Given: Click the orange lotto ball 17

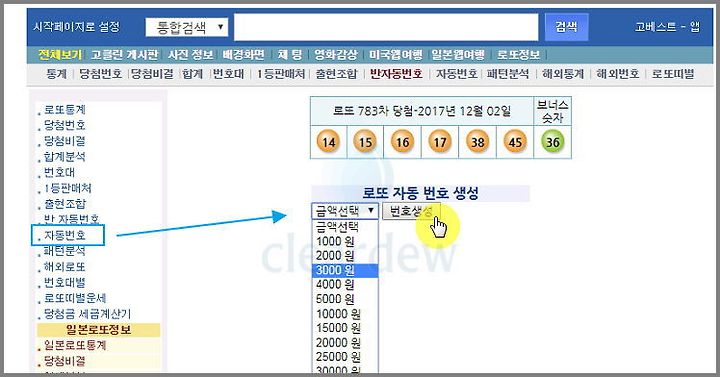Looking at the screenshot, I should click(440, 142).
